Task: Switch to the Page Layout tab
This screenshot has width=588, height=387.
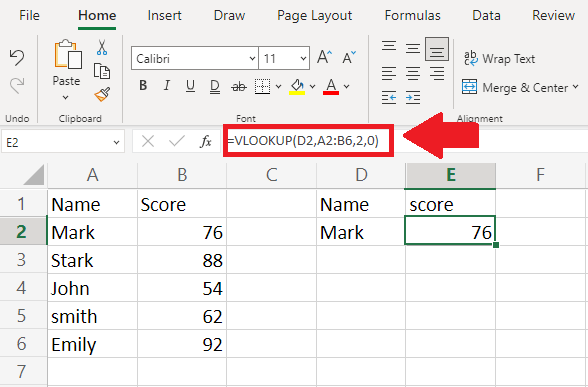Action: (315, 15)
